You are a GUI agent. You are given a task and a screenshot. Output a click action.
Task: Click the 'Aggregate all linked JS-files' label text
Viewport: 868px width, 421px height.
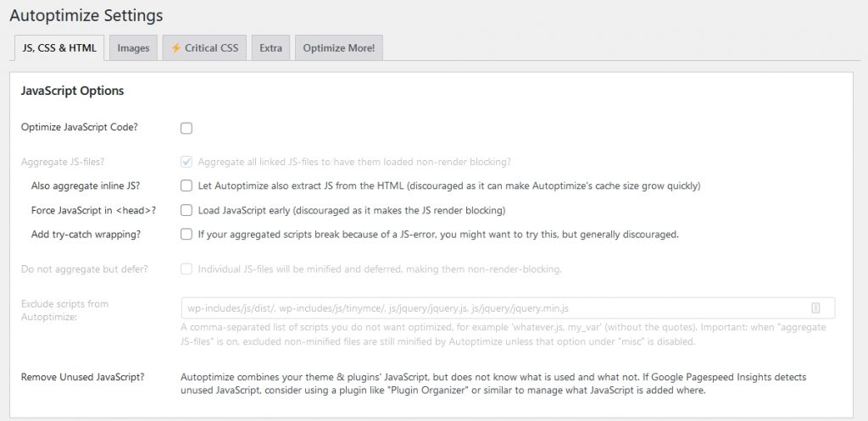[354, 162]
